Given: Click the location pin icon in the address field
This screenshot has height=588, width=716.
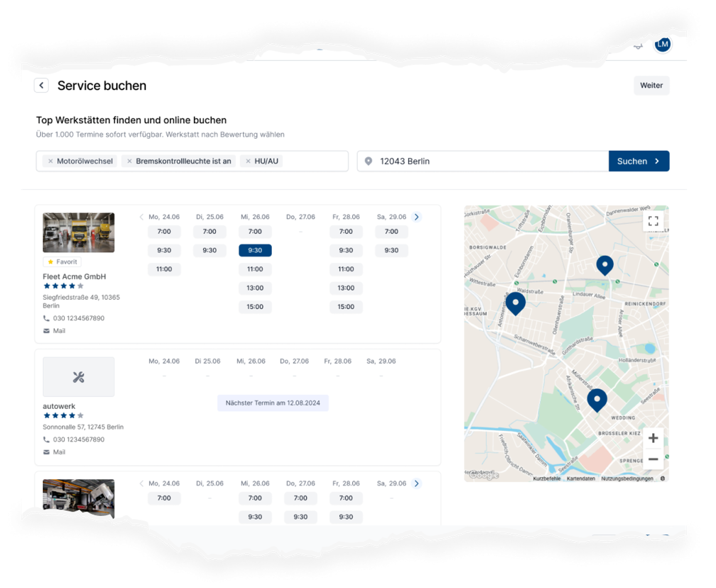Looking at the screenshot, I should [x=369, y=161].
